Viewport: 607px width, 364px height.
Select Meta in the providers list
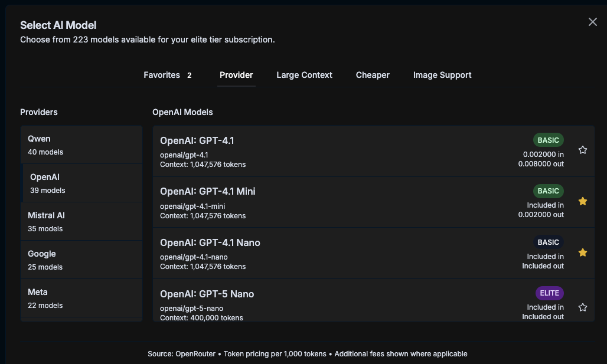pyautogui.click(x=81, y=299)
